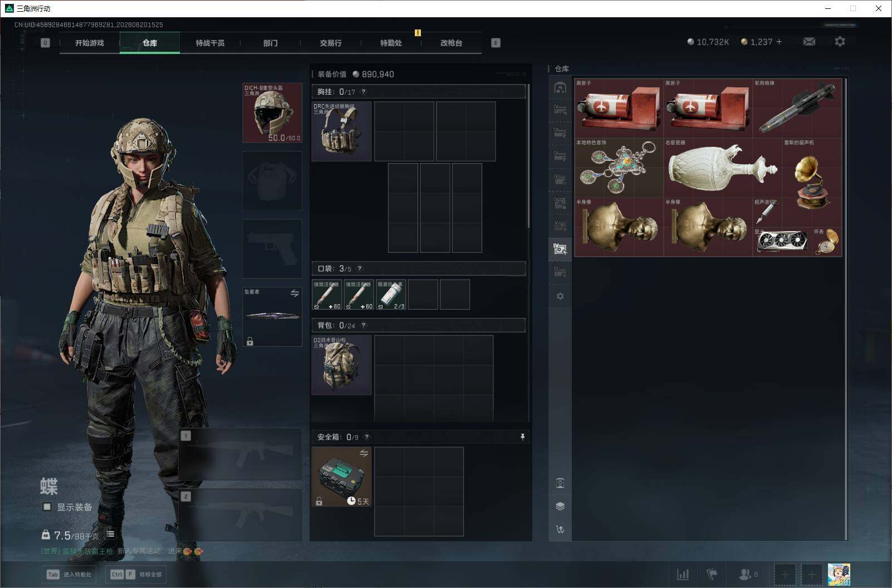This screenshot has height=588, width=892.
Task: Click the E next-tab key icon
Action: coord(496,43)
